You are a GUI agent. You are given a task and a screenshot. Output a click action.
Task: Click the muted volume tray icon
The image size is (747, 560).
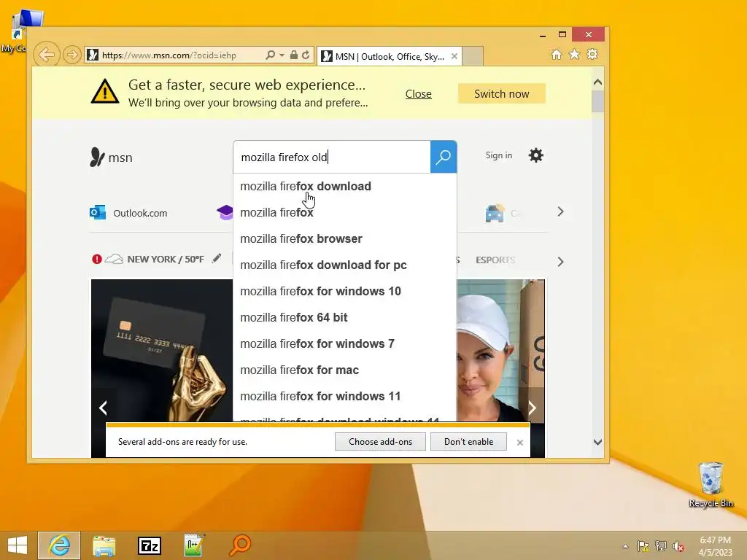click(x=678, y=546)
